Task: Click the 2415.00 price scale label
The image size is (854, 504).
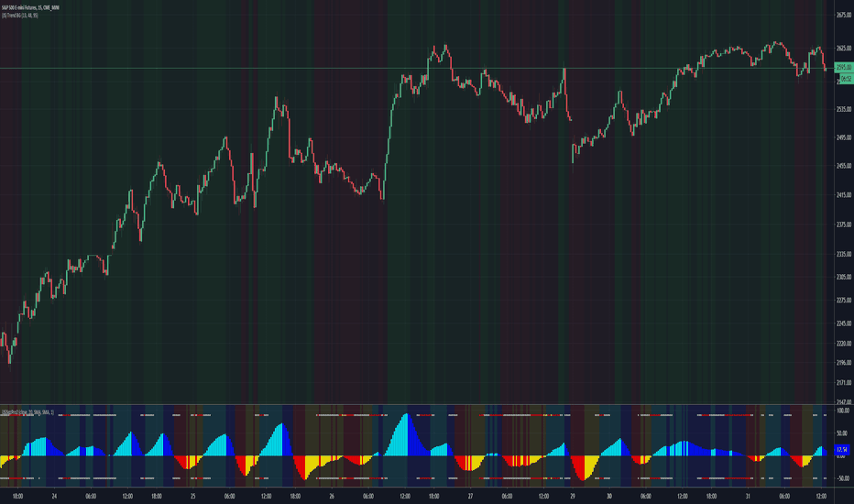Action: coord(844,194)
